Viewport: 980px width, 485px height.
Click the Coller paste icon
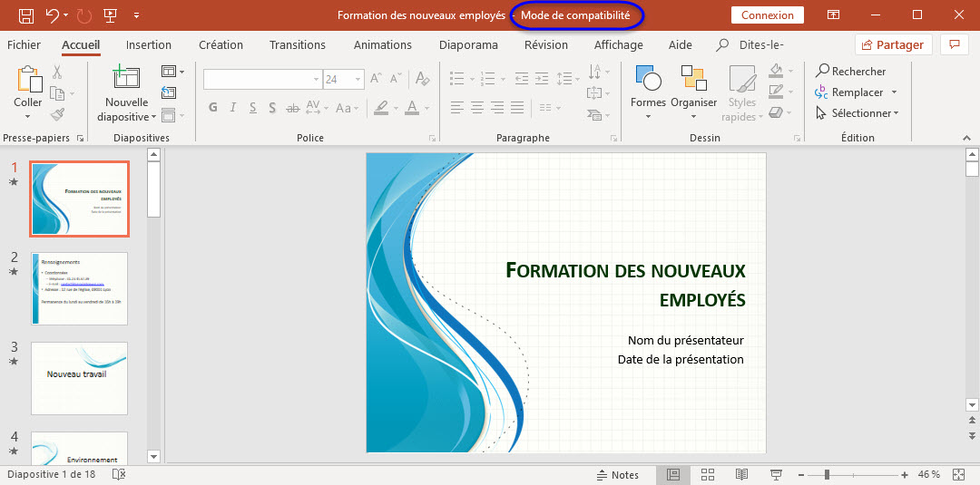(x=28, y=79)
